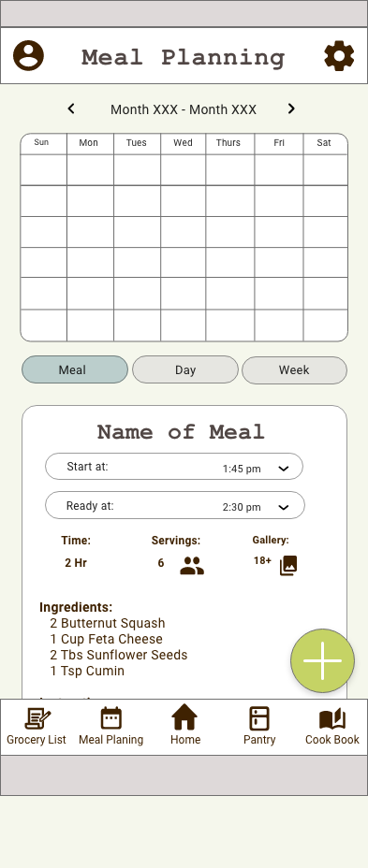Open the Cook Book
This screenshot has width=368, height=868.
[x=332, y=726]
